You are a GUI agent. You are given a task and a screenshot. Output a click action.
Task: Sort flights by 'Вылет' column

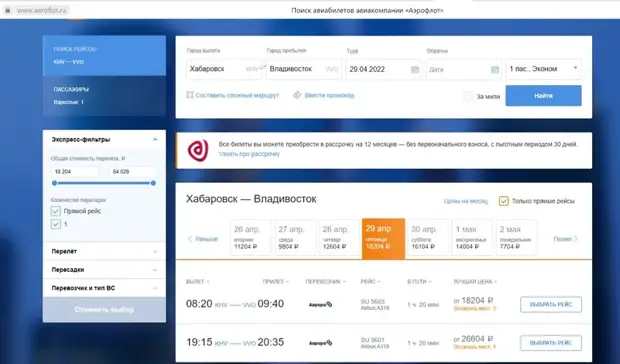pyautogui.click(x=197, y=282)
